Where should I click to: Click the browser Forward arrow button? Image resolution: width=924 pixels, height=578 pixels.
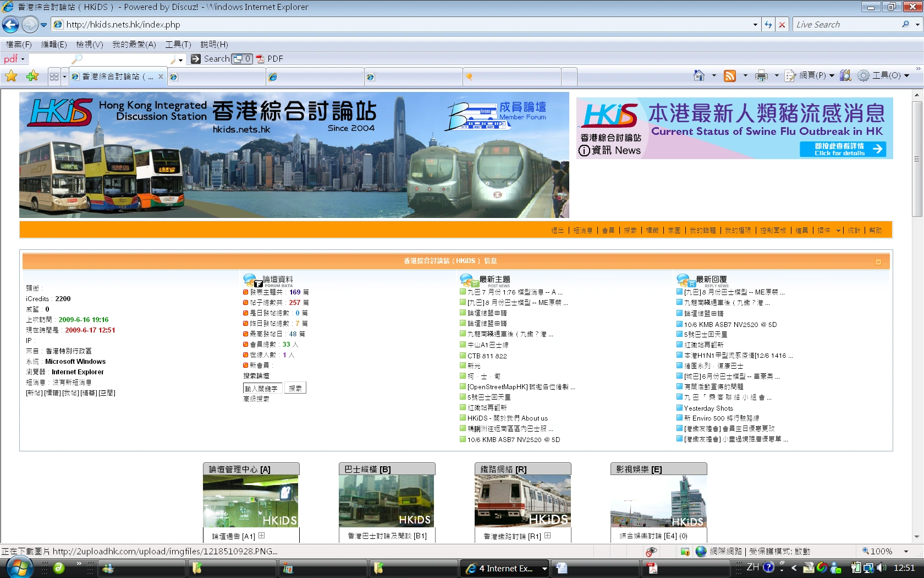coord(30,24)
